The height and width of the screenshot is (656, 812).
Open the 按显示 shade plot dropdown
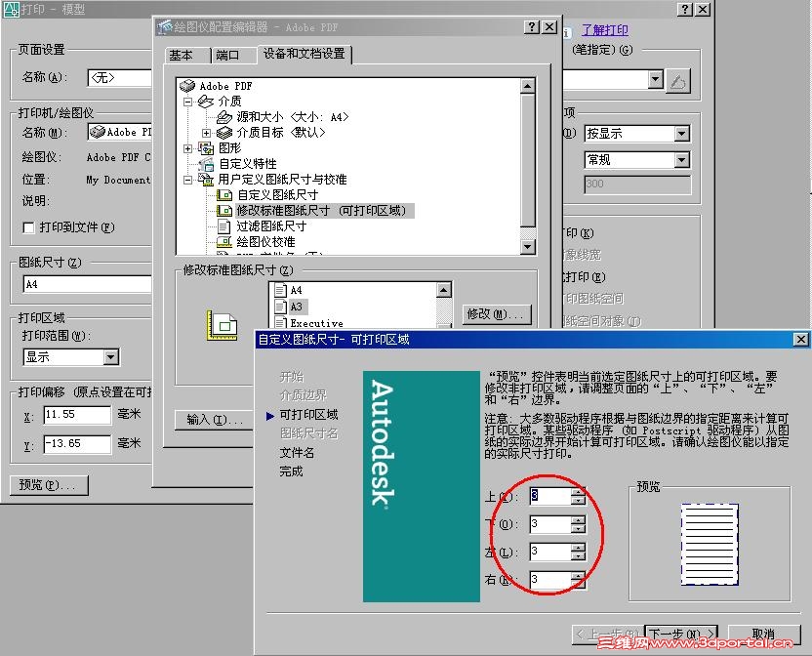tap(682, 134)
